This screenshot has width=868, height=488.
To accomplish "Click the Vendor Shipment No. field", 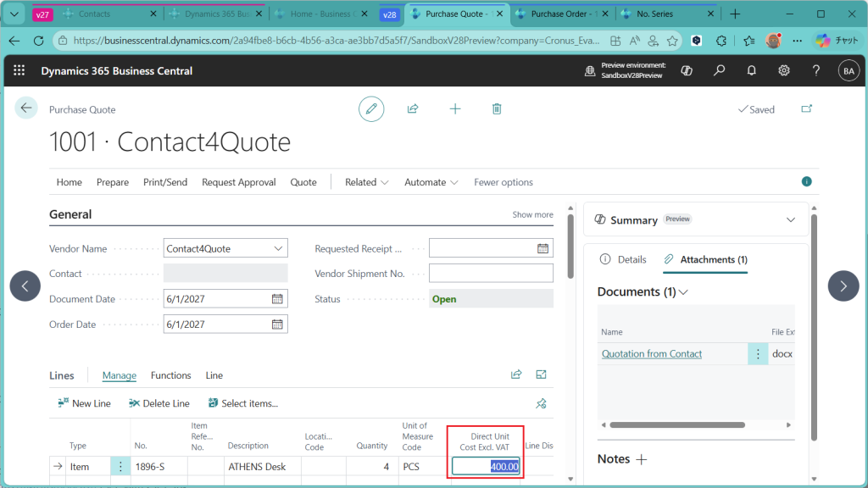I will (x=491, y=274).
